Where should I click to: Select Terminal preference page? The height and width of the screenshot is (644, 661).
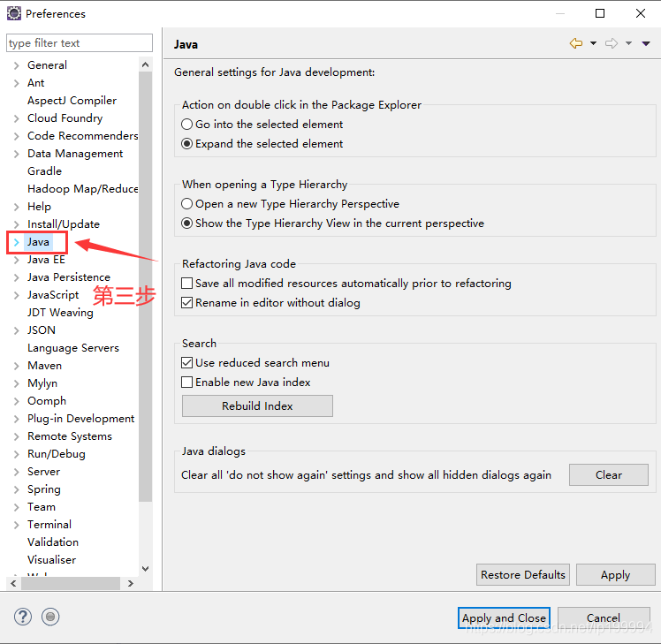tap(49, 525)
